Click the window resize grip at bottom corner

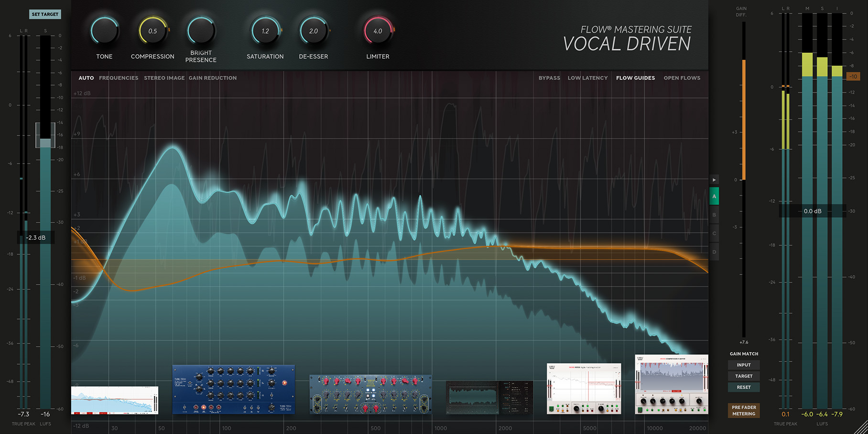tap(861, 427)
